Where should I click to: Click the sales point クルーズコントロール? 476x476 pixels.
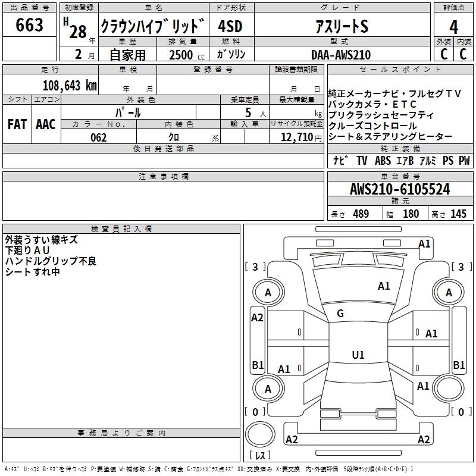point(372,126)
